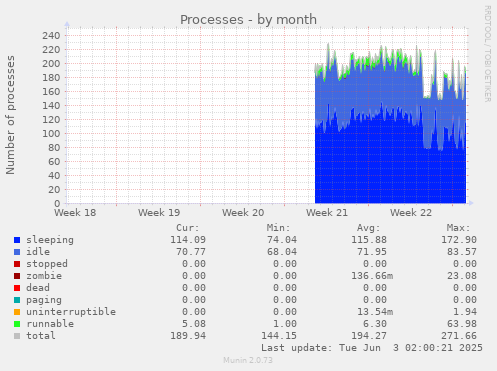The width and height of the screenshot is (497, 371).
Task: Click uninterruptible average value 13.54m
Action: click(375, 312)
